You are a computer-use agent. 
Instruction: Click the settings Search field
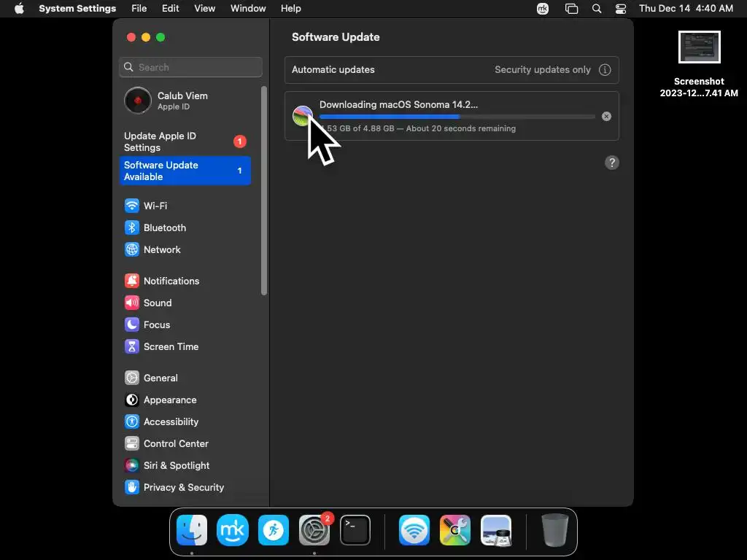pyautogui.click(x=190, y=67)
